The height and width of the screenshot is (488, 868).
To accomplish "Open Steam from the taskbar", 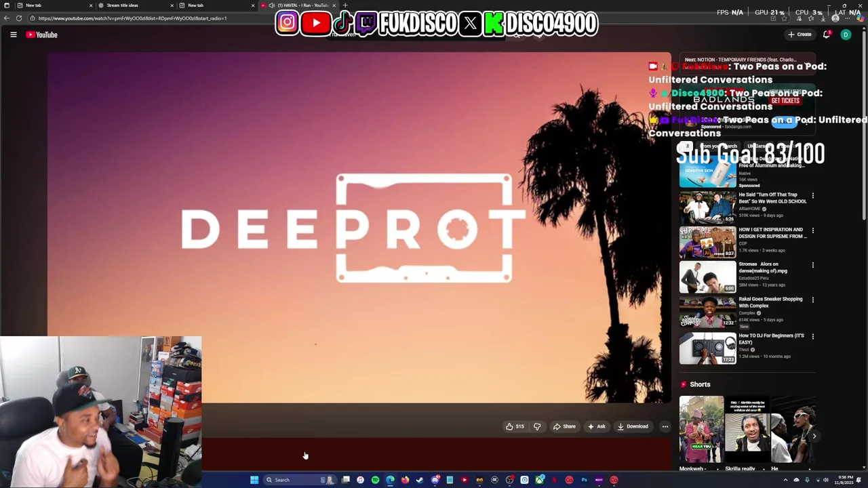I will click(x=420, y=480).
